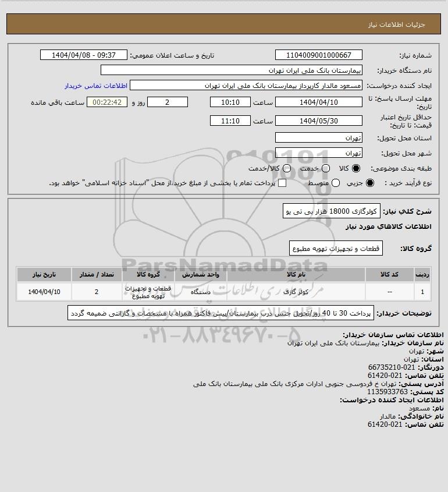The width and height of the screenshot is (448, 492).
Task: Click the general description کولرگازی 18000 field
Action: (332, 211)
